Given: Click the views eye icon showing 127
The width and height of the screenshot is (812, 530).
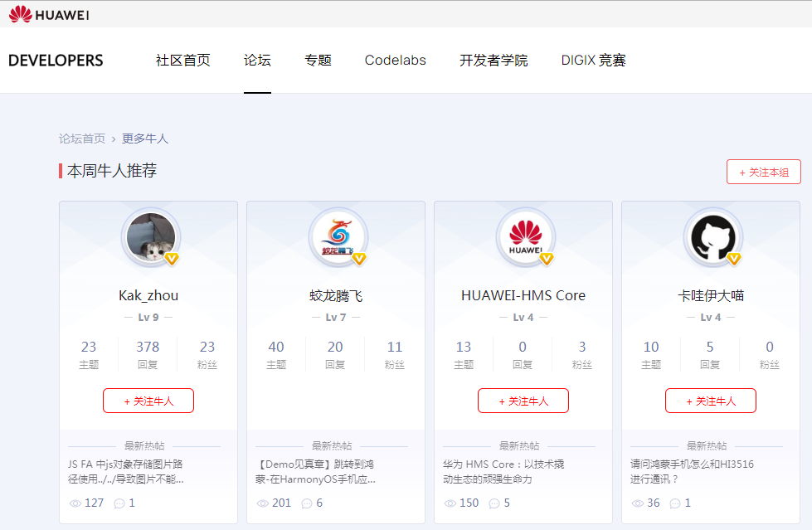Looking at the screenshot, I should point(75,503).
